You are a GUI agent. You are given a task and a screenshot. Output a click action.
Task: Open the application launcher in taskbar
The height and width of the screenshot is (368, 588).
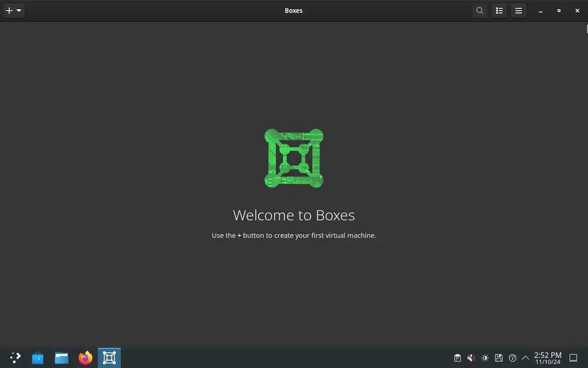tap(15, 358)
